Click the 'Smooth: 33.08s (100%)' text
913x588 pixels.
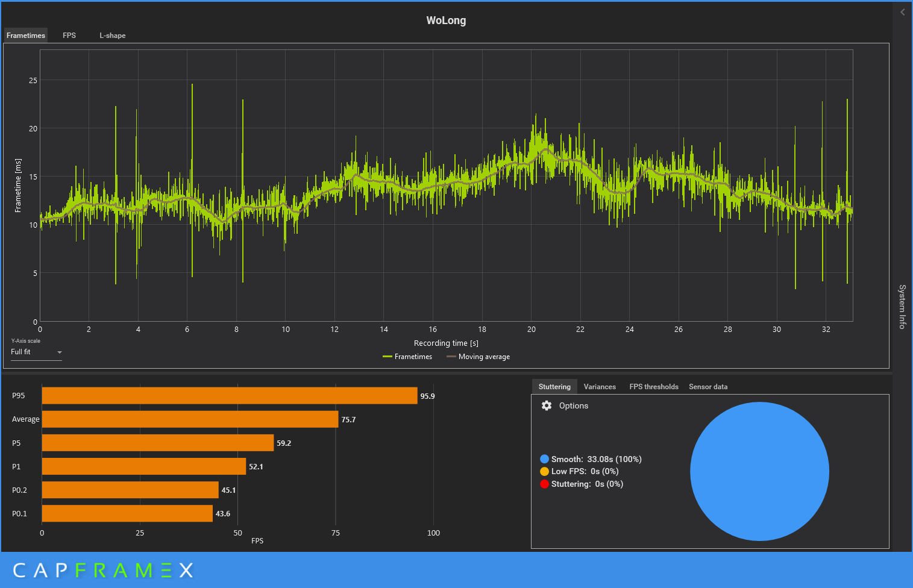(597, 459)
